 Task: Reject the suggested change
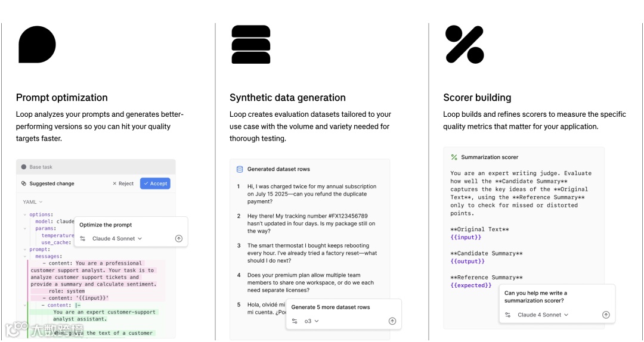[123, 184]
